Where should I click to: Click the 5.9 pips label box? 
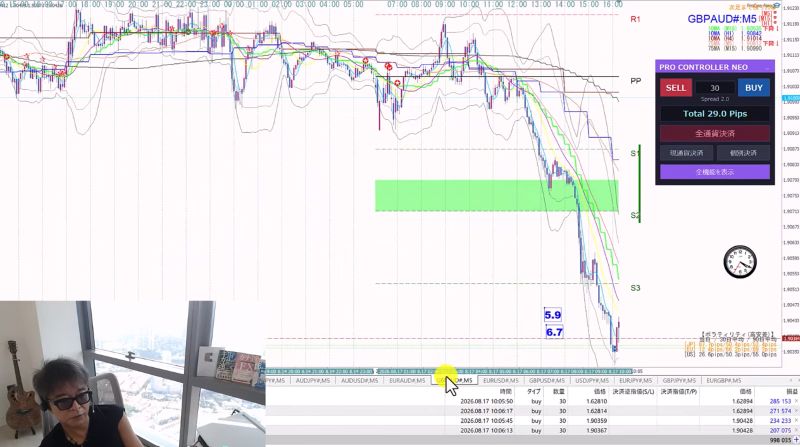[x=553, y=315]
